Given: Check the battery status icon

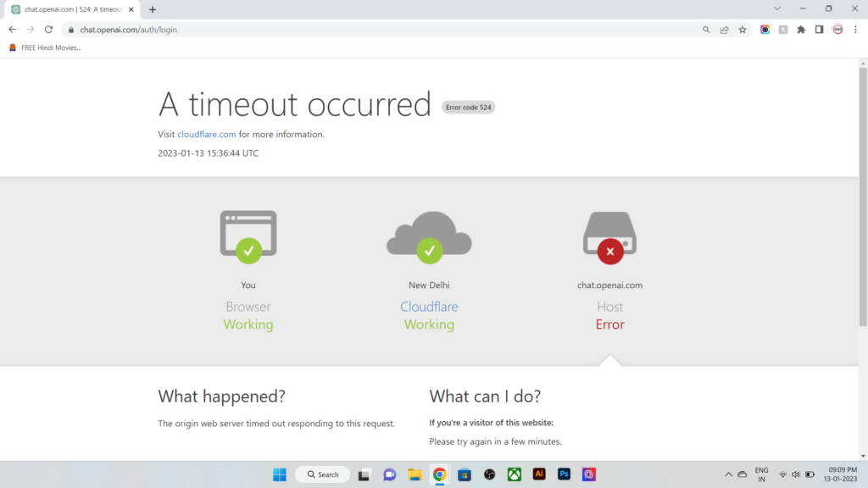Looking at the screenshot, I should (810, 474).
